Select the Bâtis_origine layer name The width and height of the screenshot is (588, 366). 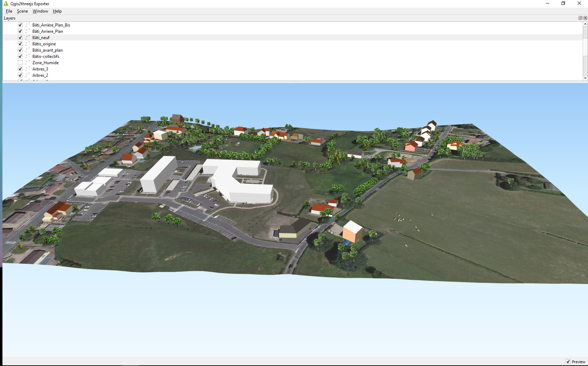coord(44,44)
